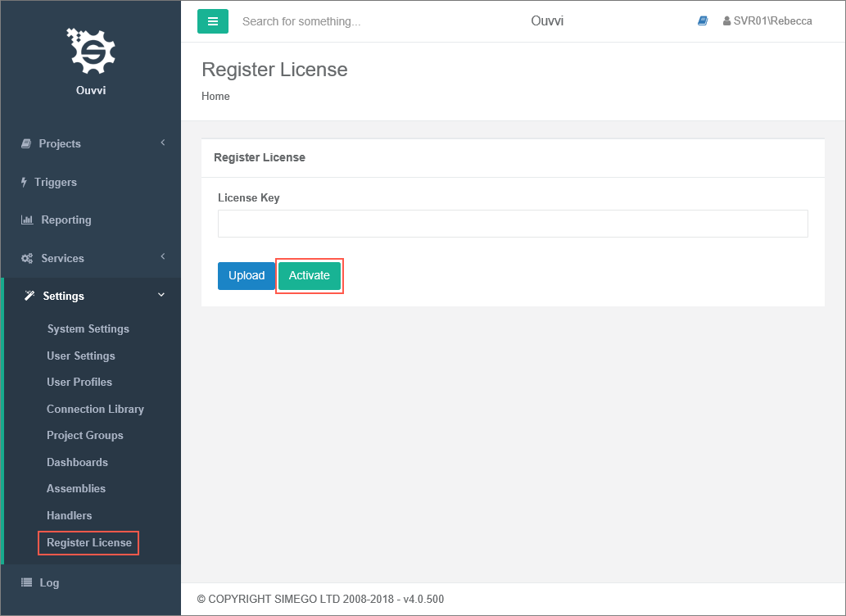Collapse the Settings menu chevron
The width and height of the screenshot is (846, 616).
161,295
